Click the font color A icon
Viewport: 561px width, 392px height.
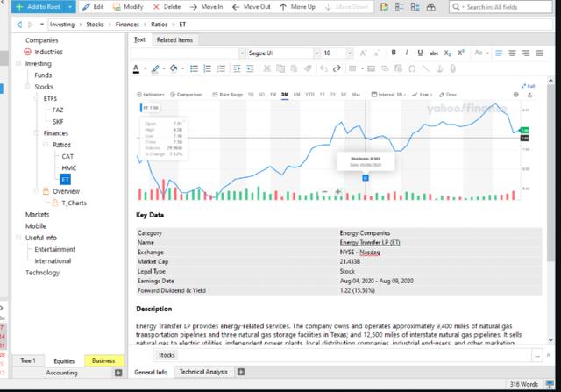[x=136, y=68]
